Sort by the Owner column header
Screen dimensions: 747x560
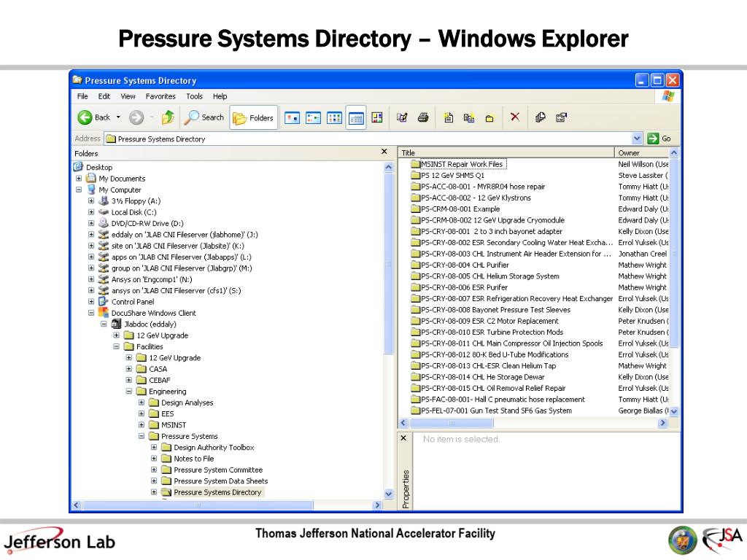click(x=642, y=153)
